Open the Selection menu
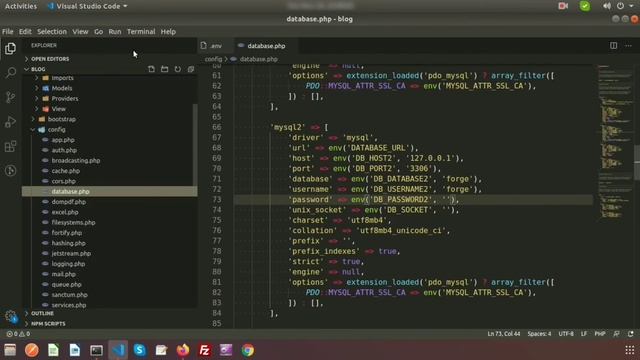This screenshot has width=640, height=360. pyautogui.click(x=52, y=31)
